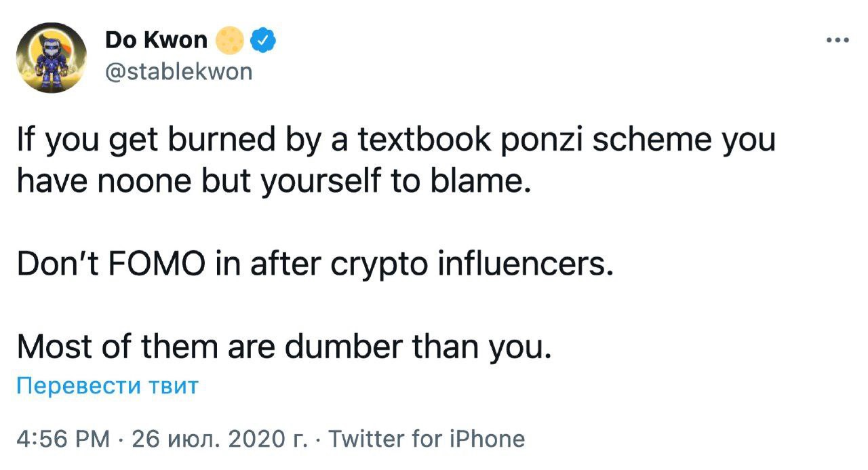Click the yellow moon emoji icon
This screenshot has width=868, height=470.
tap(230, 41)
